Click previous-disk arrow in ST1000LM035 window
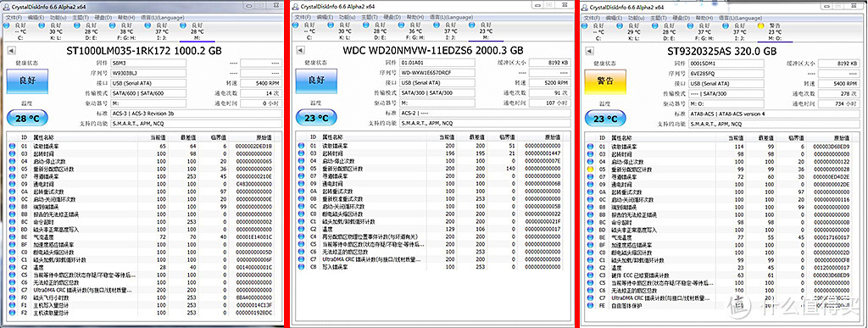 tap(10, 50)
